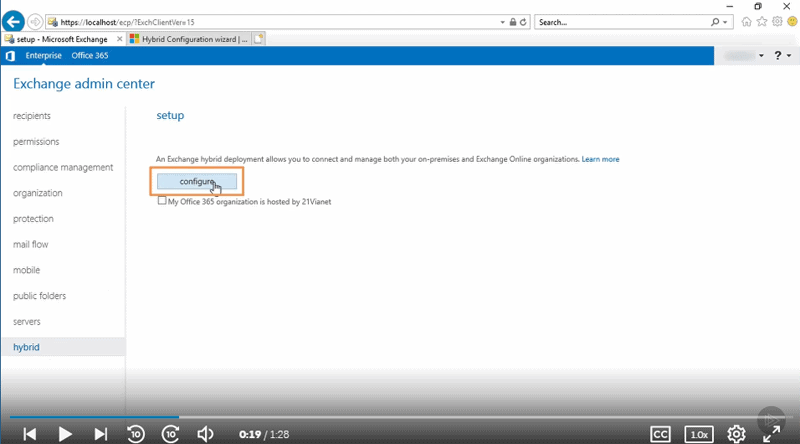The image size is (800, 444).
Task: Go to protection section
Action: [x=33, y=218]
